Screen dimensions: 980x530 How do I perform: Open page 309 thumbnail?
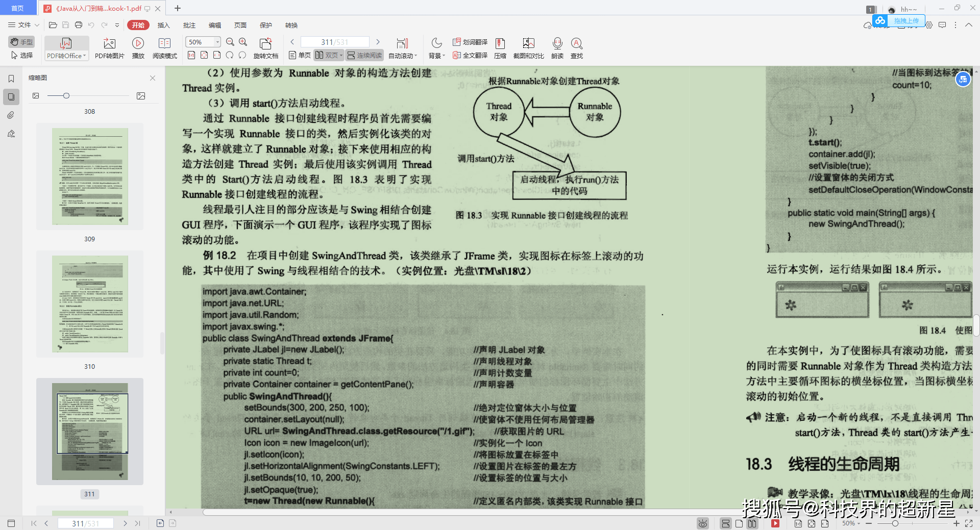click(x=90, y=176)
